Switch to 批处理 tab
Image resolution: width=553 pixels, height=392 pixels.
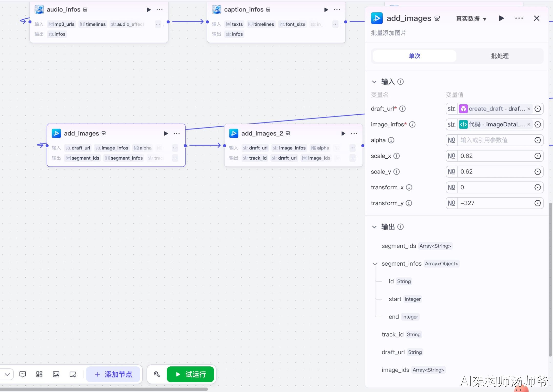point(499,56)
